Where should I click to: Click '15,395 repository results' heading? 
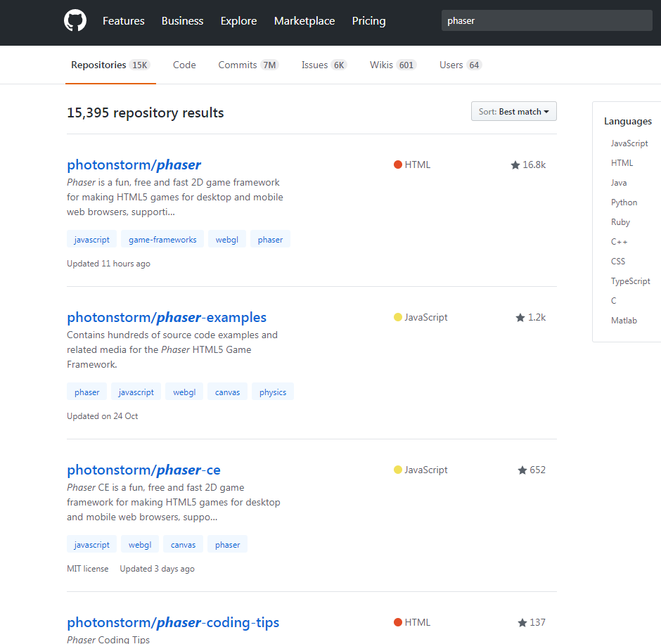point(145,112)
